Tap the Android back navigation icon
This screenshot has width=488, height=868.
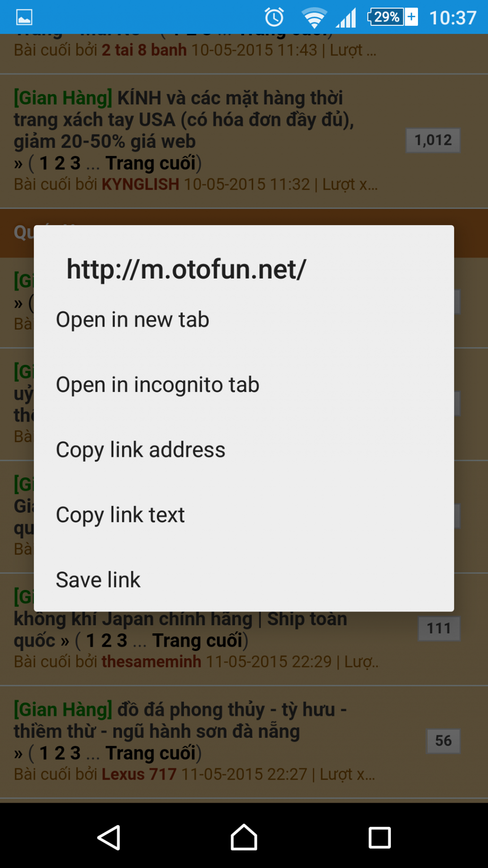point(109,837)
